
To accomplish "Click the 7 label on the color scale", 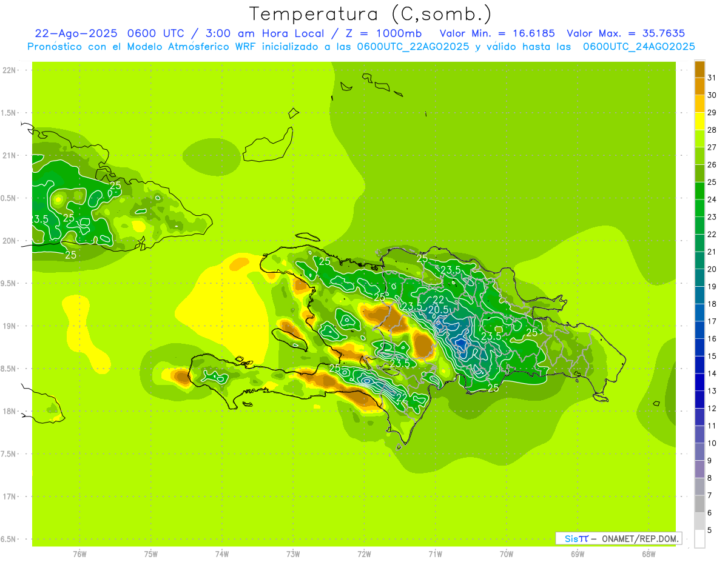I will pyautogui.click(x=710, y=495).
